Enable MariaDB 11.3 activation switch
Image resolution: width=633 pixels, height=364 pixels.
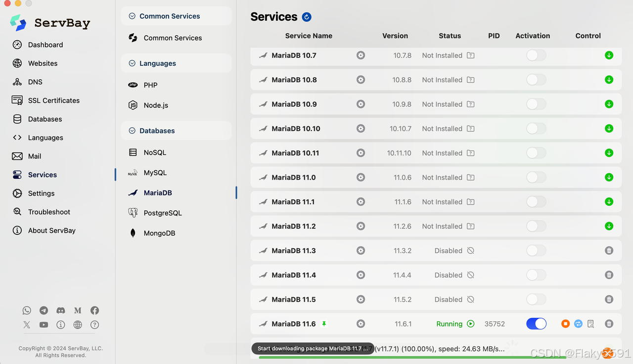click(536, 251)
